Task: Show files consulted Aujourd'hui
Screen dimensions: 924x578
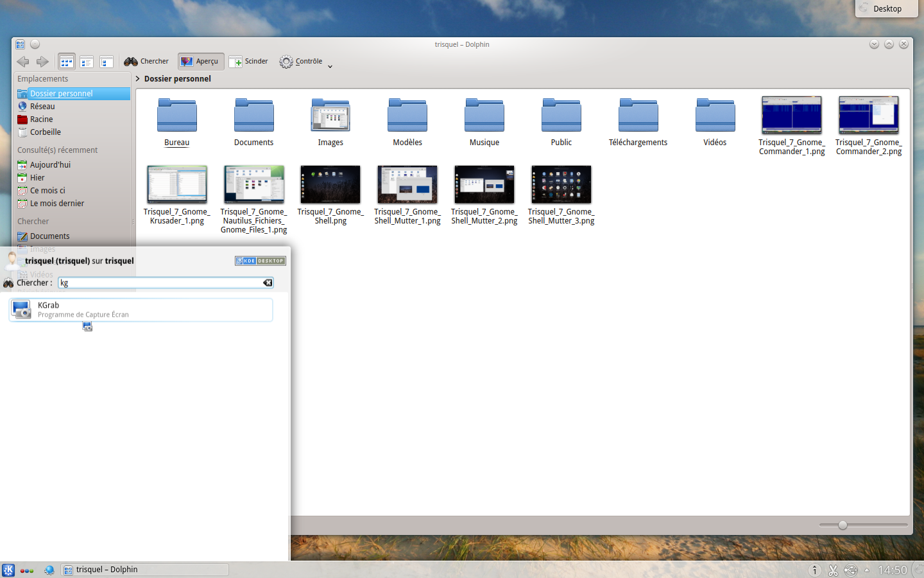Action: click(x=73, y=165)
